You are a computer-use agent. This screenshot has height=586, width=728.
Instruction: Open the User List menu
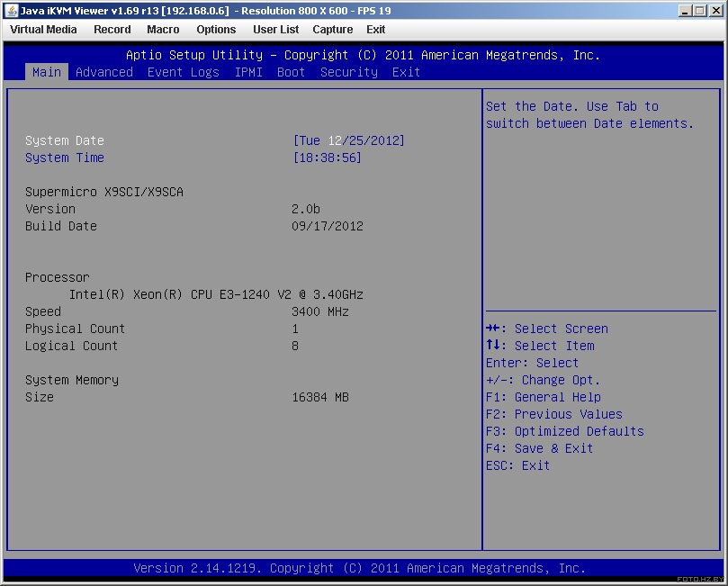point(275,30)
